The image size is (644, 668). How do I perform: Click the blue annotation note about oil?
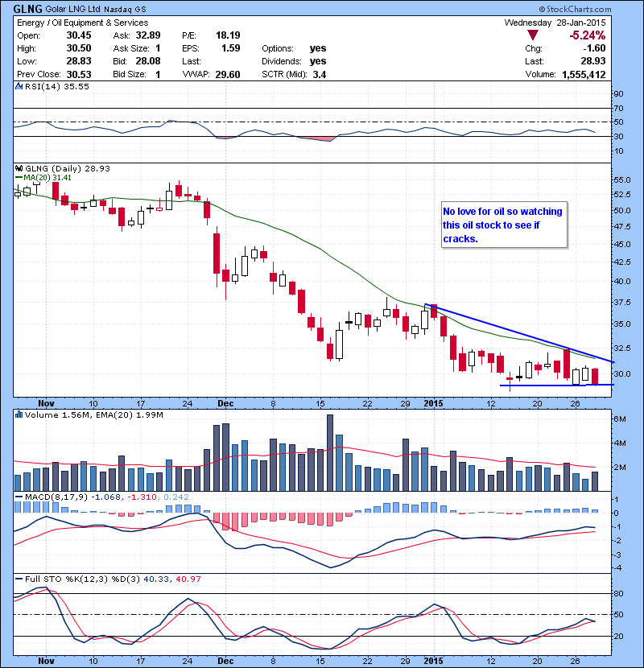pyautogui.click(x=504, y=225)
